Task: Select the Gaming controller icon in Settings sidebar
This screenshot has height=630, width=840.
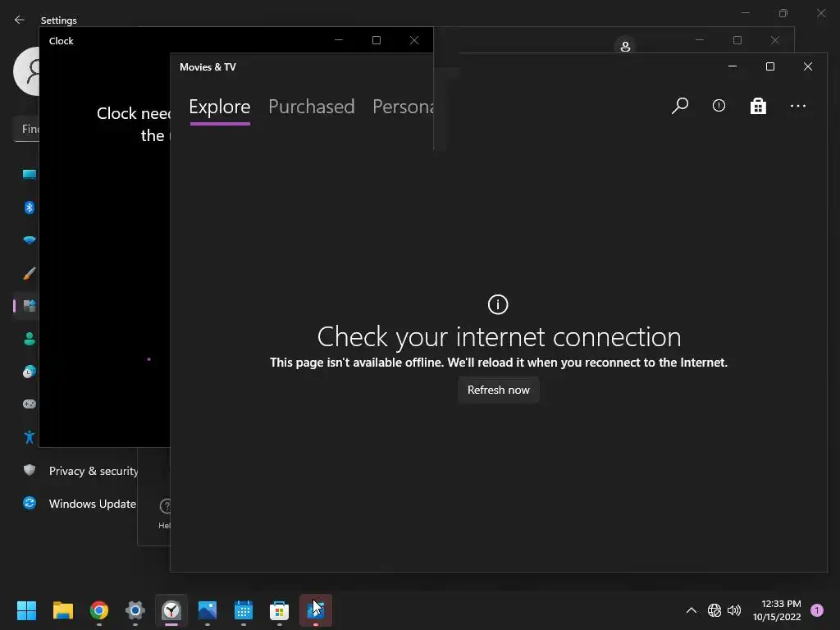Action: [x=30, y=404]
